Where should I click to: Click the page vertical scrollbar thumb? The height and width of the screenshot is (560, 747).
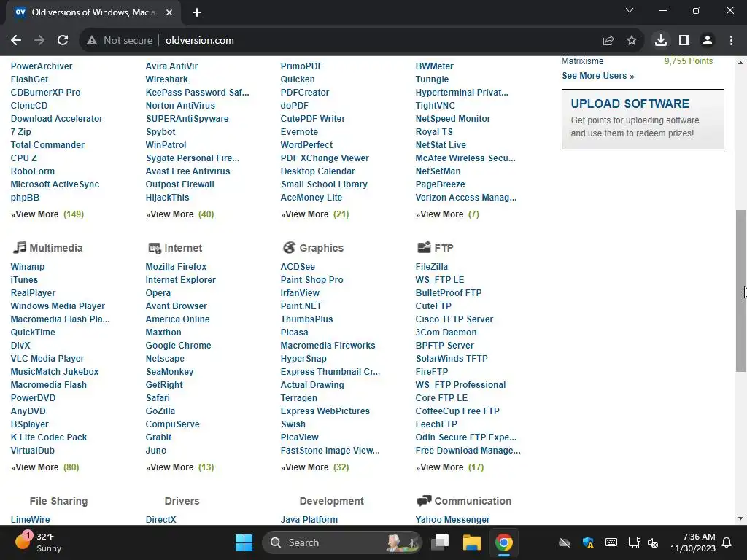(x=740, y=290)
